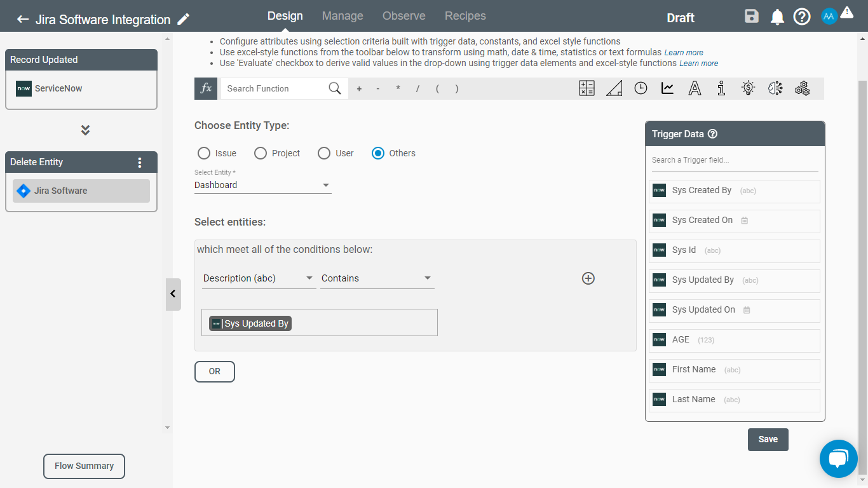Click the Search Function input

tap(275, 88)
